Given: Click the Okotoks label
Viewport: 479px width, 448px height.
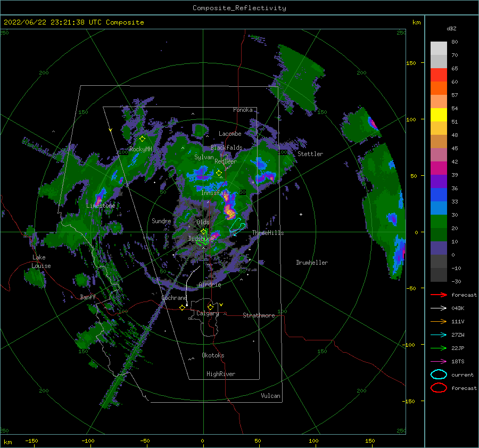Looking at the screenshot, I should point(213,355).
